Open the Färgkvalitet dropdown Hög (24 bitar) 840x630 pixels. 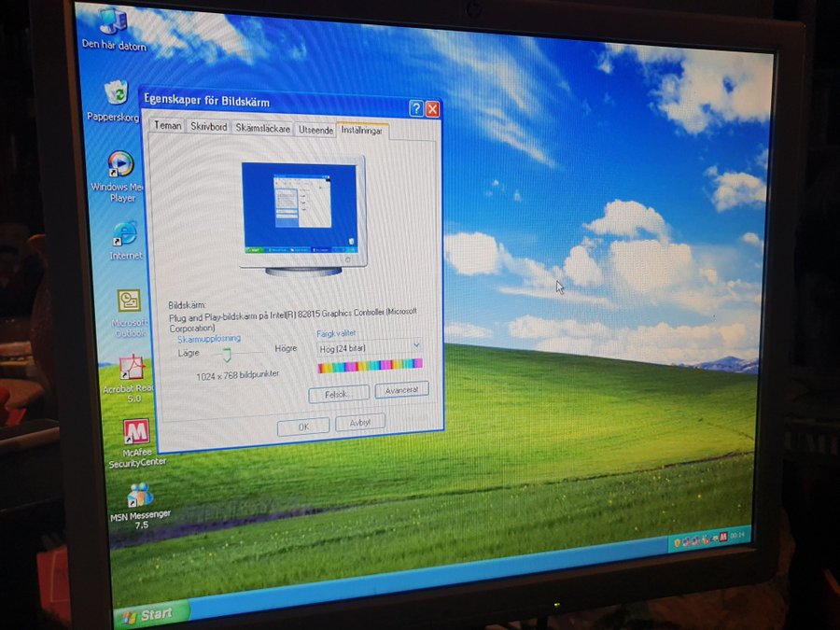[x=370, y=348]
